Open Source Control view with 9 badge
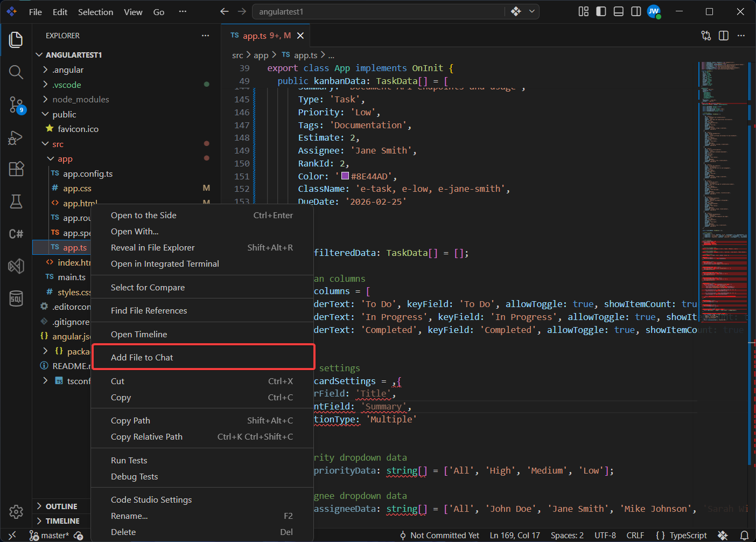The width and height of the screenshot is (756, 542). pyautogui.click(x=16, y=105)
